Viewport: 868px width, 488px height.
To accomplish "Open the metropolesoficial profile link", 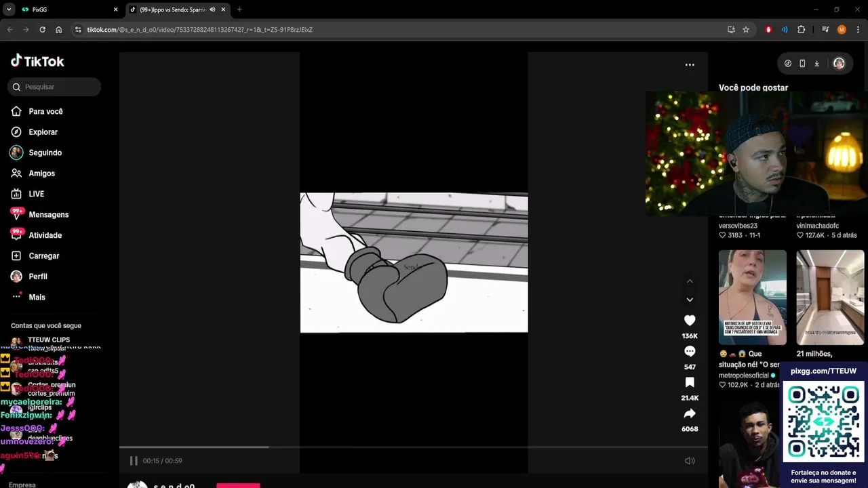I will [744, 375].
